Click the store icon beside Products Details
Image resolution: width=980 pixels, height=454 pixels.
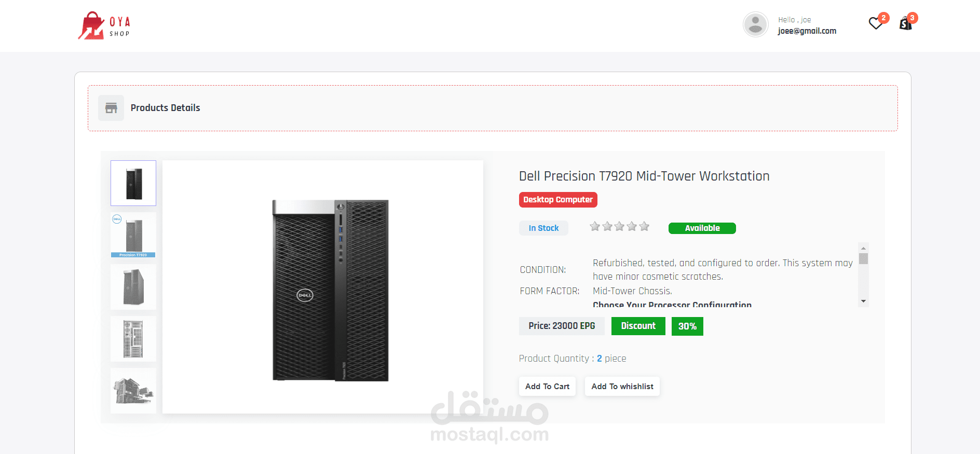coord(111,108)
